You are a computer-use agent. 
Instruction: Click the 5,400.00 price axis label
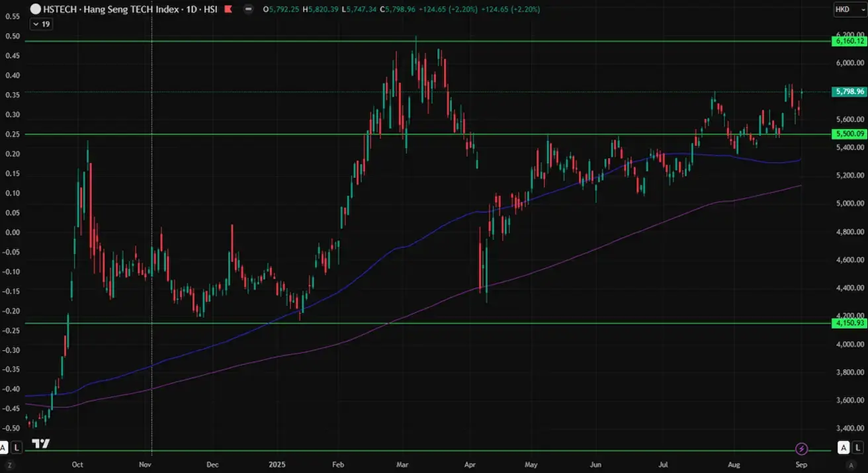[849, 148]
